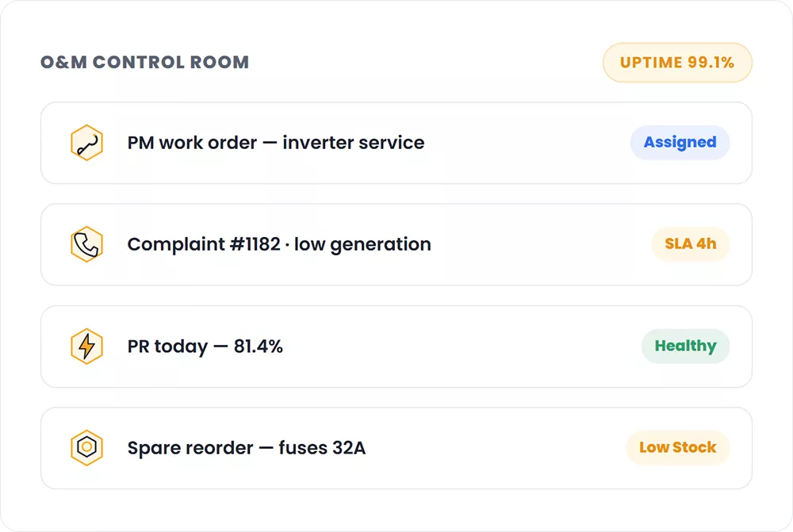Click the Low Stock badge
The image size is (793, 532).
678,447
